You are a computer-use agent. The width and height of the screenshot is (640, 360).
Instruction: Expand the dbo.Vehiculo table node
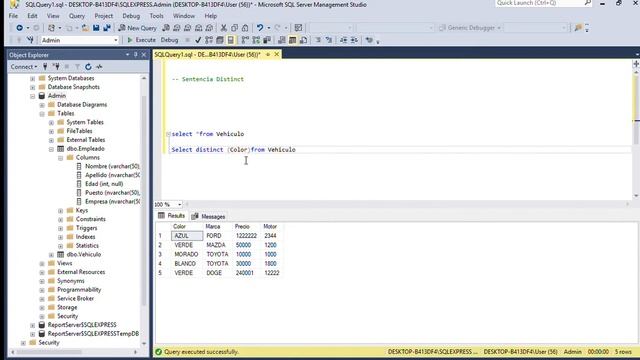coord(51,255)
